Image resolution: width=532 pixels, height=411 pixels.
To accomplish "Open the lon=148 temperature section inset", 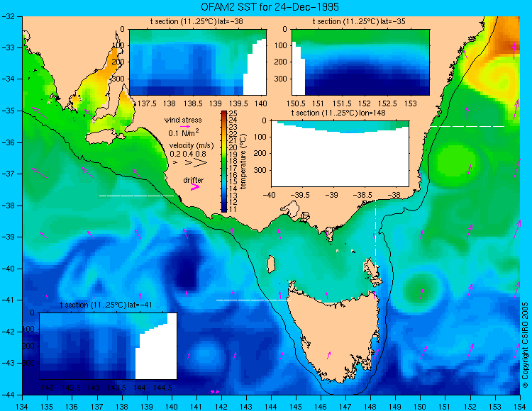I will point(340,154).
